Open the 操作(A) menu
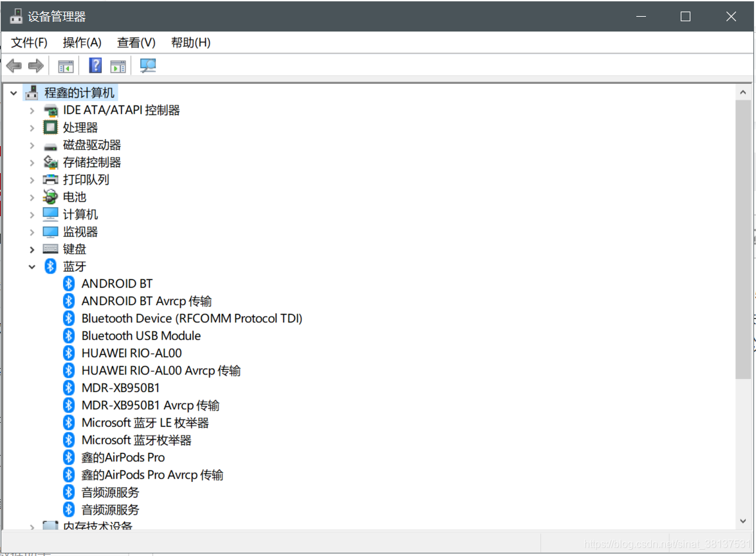 (x=82, y=42)
